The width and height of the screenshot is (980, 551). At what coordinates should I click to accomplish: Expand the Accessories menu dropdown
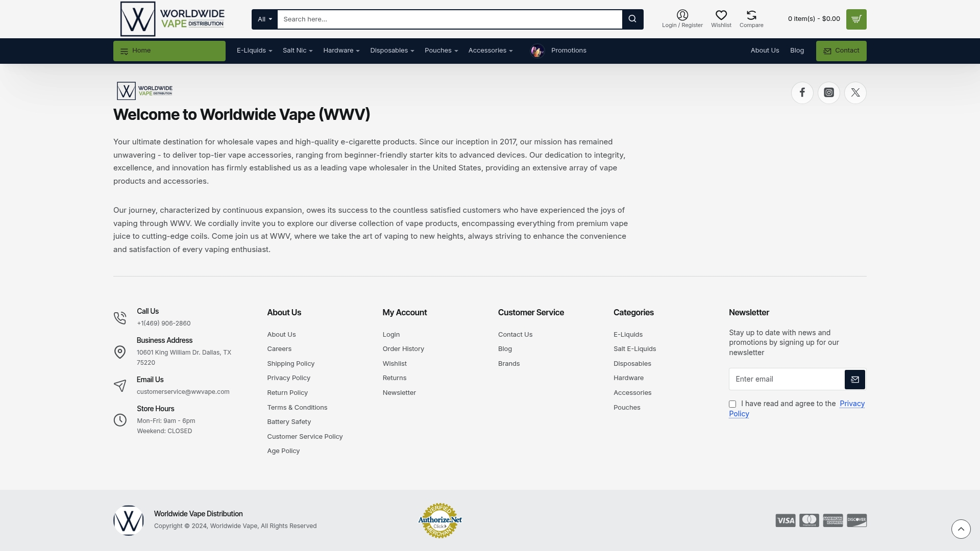coord(491,51)
